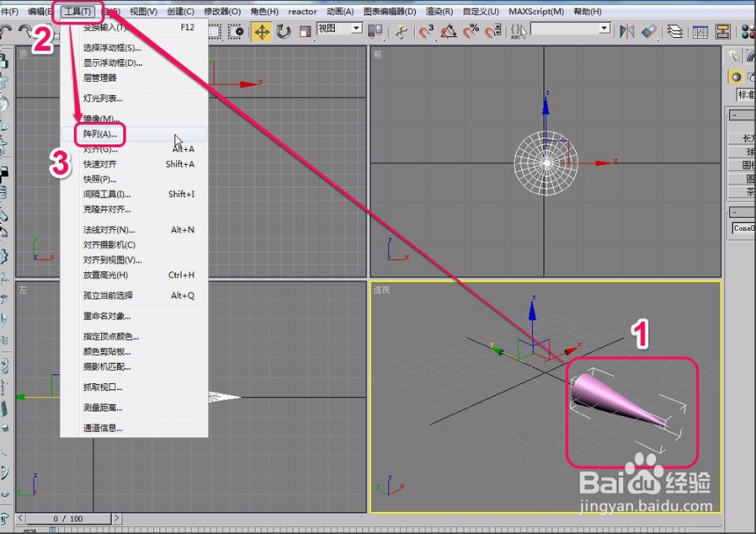Image resolution: width=756 pixels, height=534 pixels.
Task: Open the 动画(A) menu
Action: (x=340, y=11)
